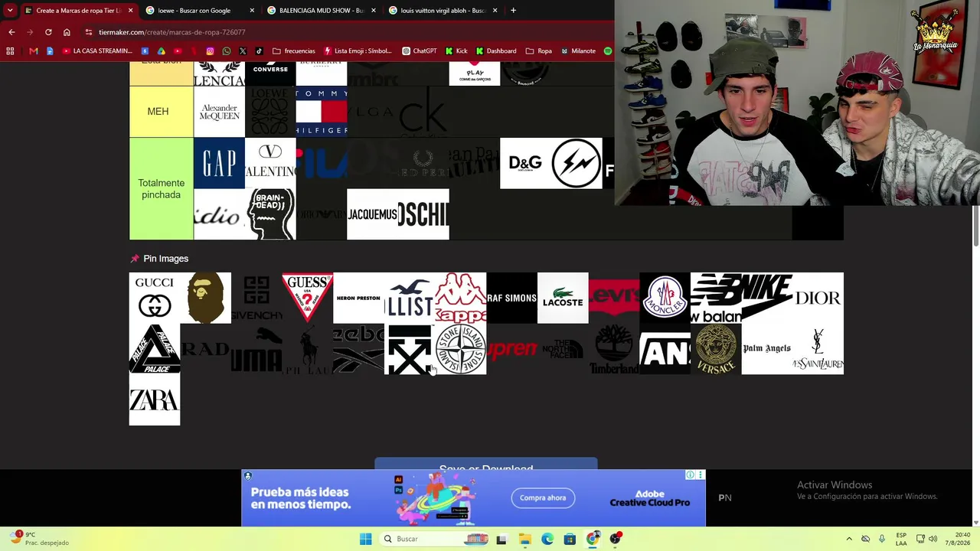
Task: Open the Milanote bookmark
Action: [x=577, y=51]
